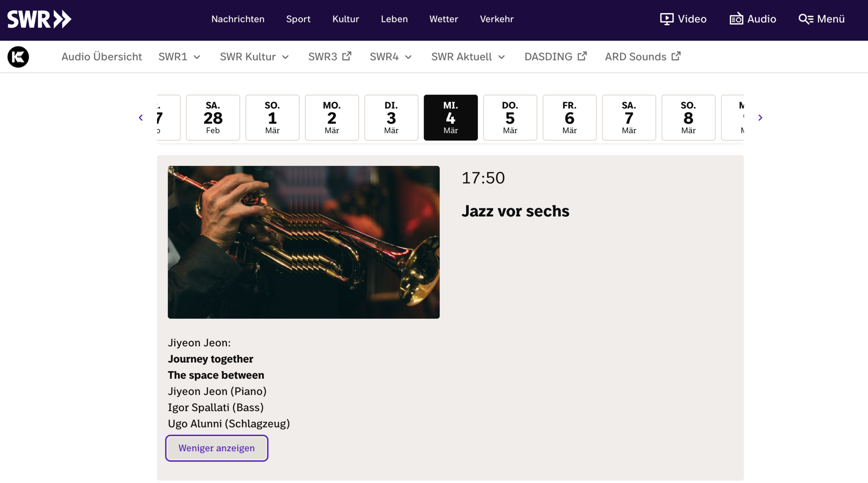Screen dimensions: 868x483
Task: Open DASDING external link icon
Action: click(x=582, y=56)
